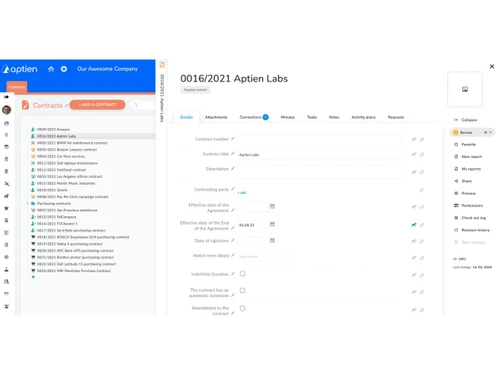Click the green activity icon on End of Agreement row
500x375 pixels.
[414, 225]
